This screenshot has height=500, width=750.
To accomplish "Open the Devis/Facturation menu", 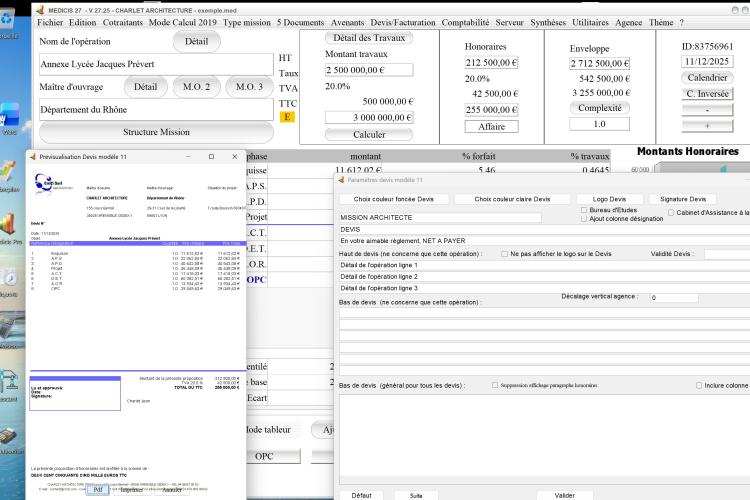I will (x=403, y=22).
